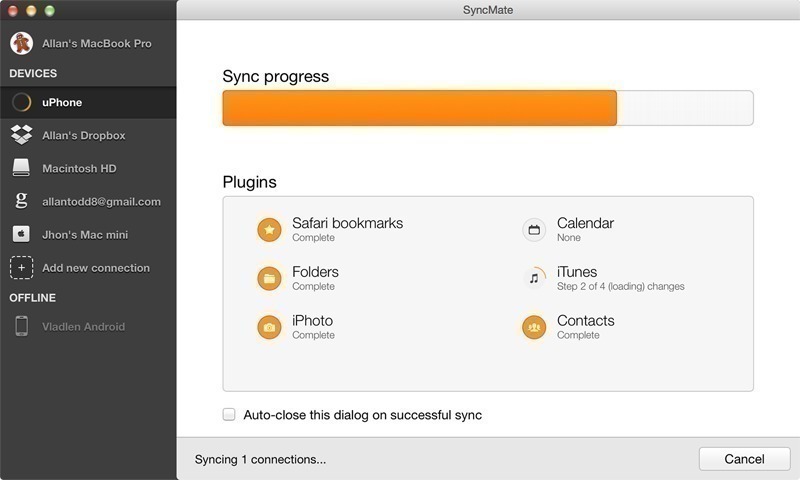Screen dimensions: 800x480
Task: Click the Sync progress bar
Action: (x=487, y=108)
